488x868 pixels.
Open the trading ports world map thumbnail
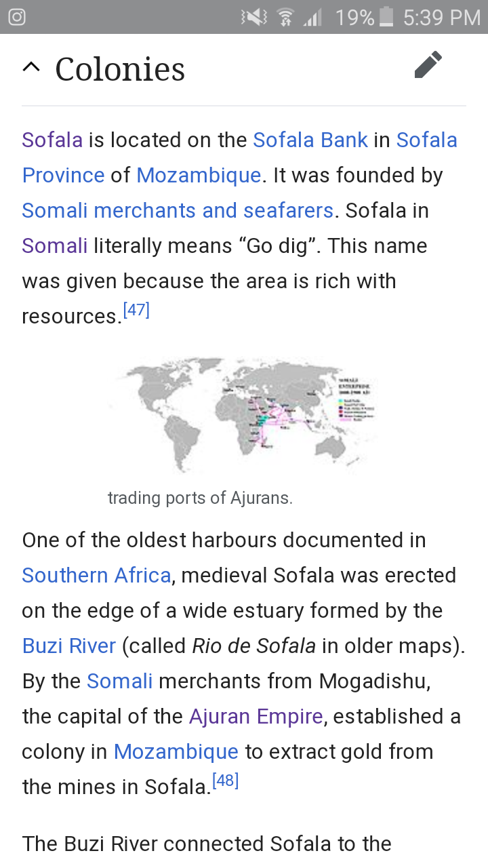[x=244, y=414]
